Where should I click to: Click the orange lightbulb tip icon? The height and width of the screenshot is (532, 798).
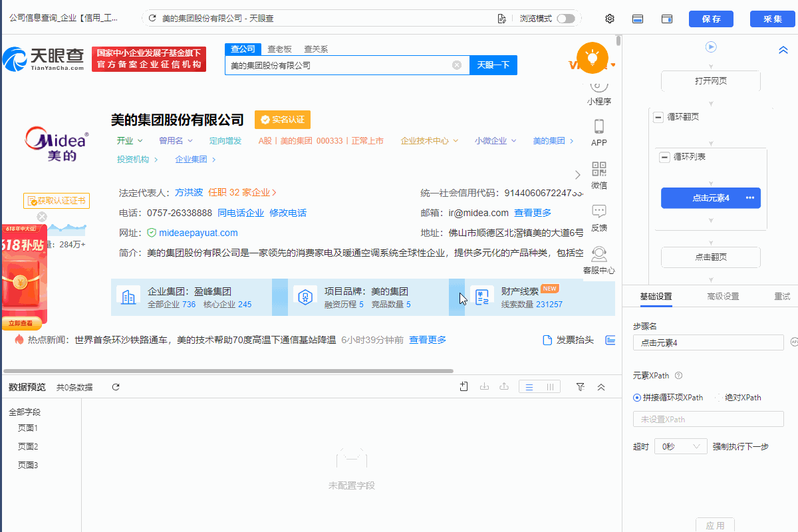point(593,58)
